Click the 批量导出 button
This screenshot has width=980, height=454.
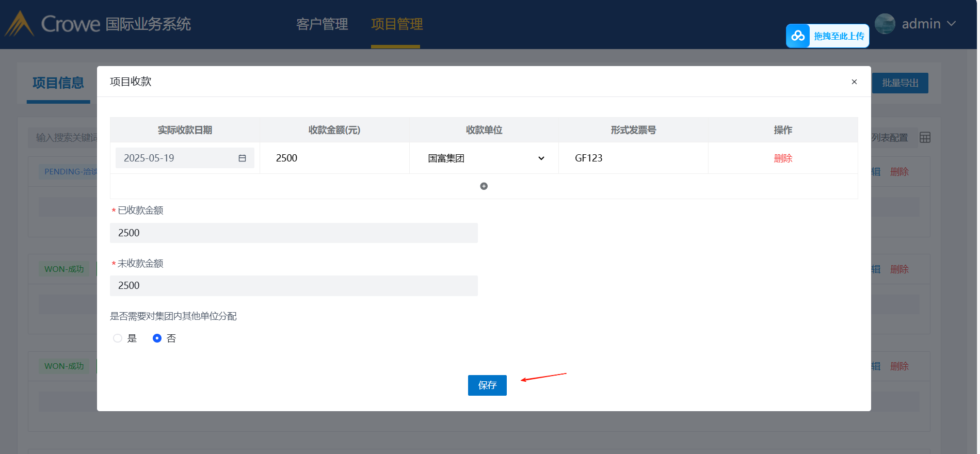(x=900, y=83)
